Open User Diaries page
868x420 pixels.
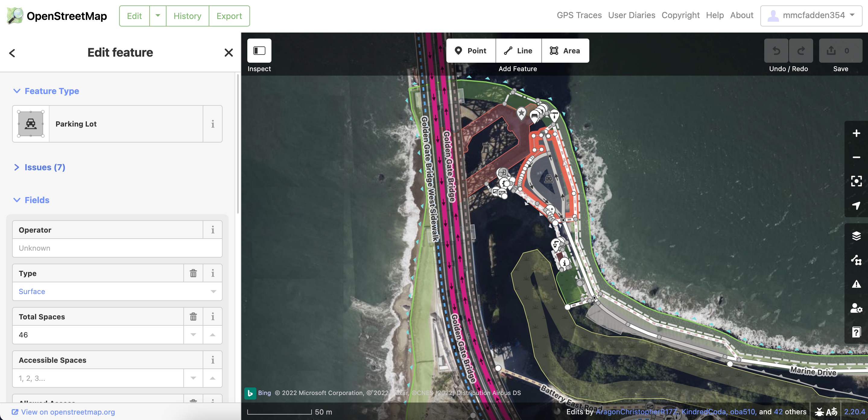[x=632, y=15]
